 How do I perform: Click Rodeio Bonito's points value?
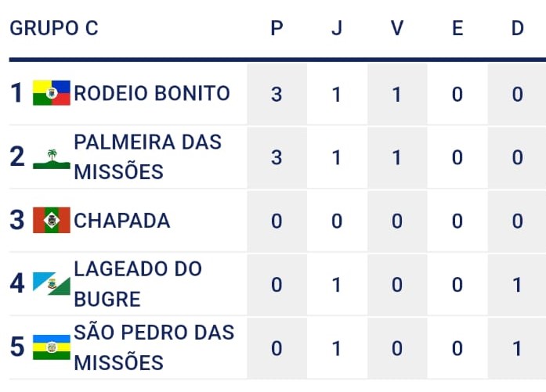(277, 95)
